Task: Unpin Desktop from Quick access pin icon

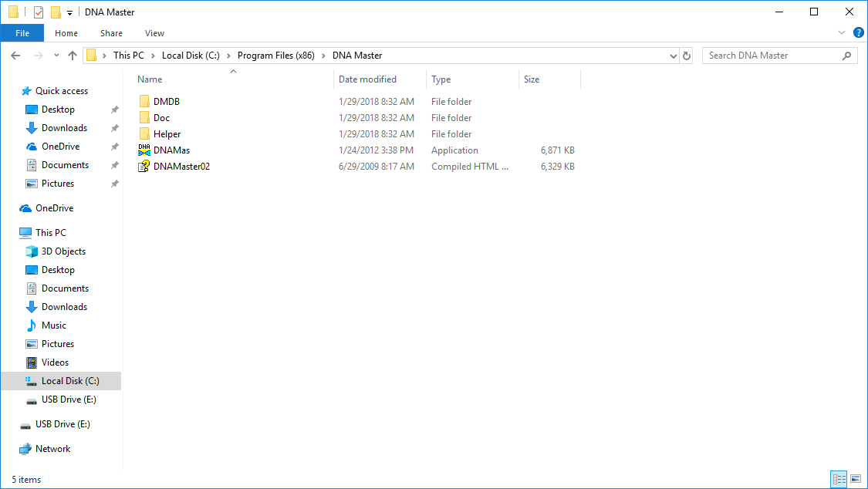Action: click(x=115, y=110)
